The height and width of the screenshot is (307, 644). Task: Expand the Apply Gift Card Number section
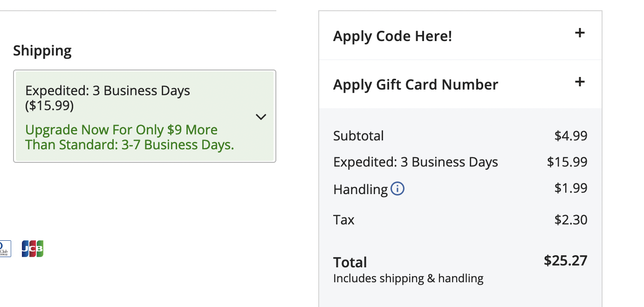tap(415, 84)
